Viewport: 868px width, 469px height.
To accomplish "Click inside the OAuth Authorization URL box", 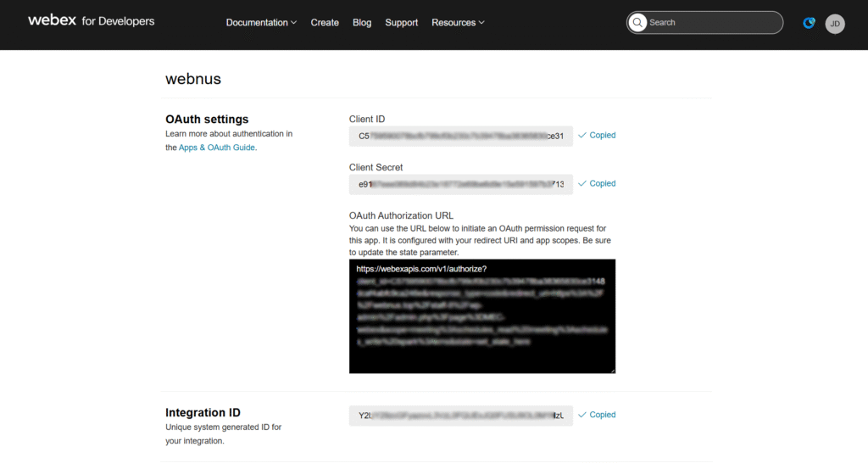I will pyautogui.click(x=482, y=316).
